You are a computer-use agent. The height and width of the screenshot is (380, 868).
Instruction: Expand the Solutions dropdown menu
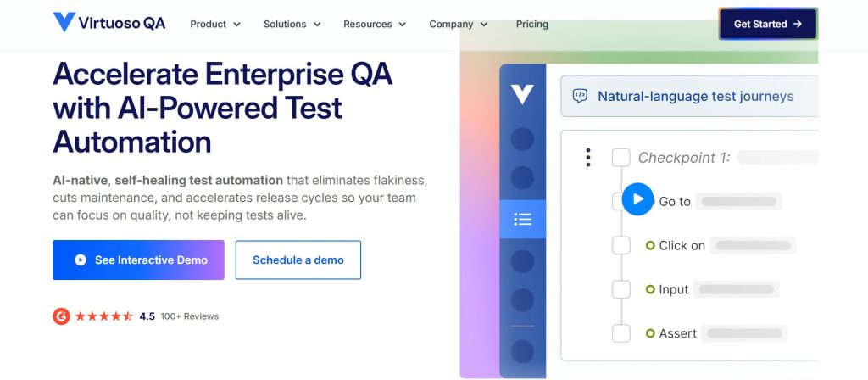pos(292,25)
